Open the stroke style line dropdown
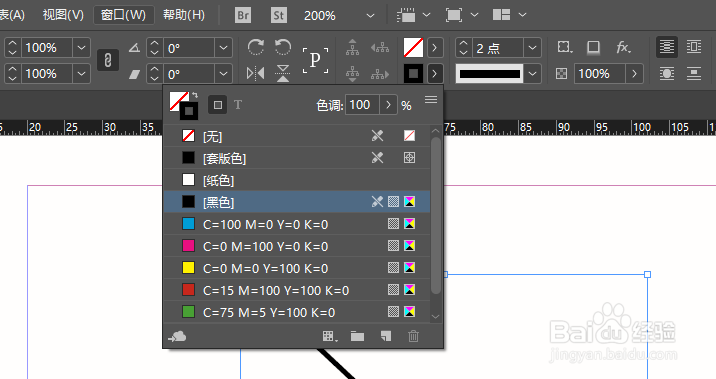Viewport: 716px width, 379px height. (x=532, y=74)
